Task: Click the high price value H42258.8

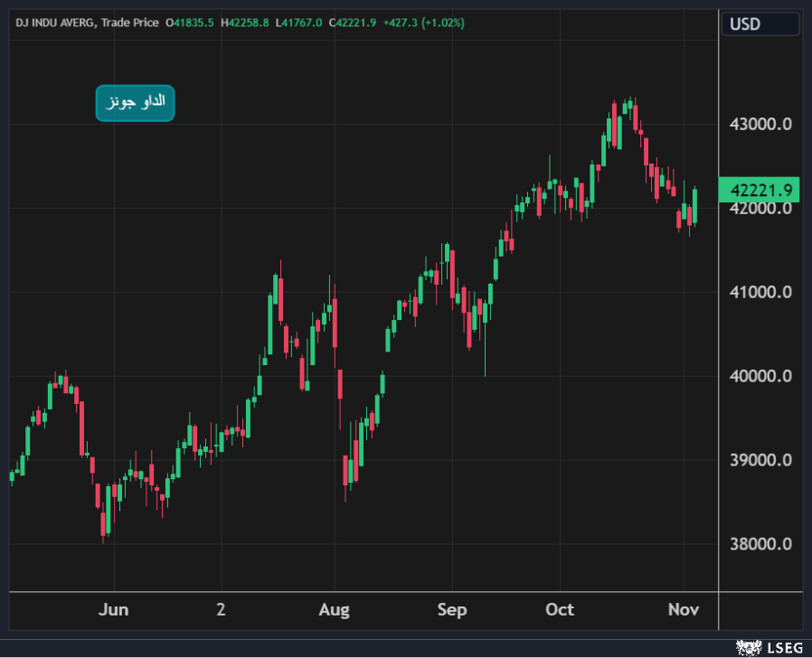Action: 244,23
